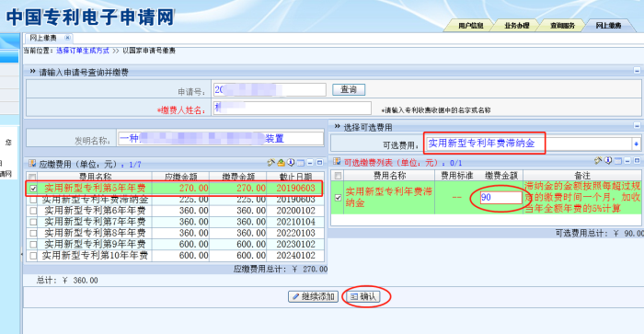
Task: Toggle select-all checkbox in 应缴费用 header
Action: [x=32, y=177]
